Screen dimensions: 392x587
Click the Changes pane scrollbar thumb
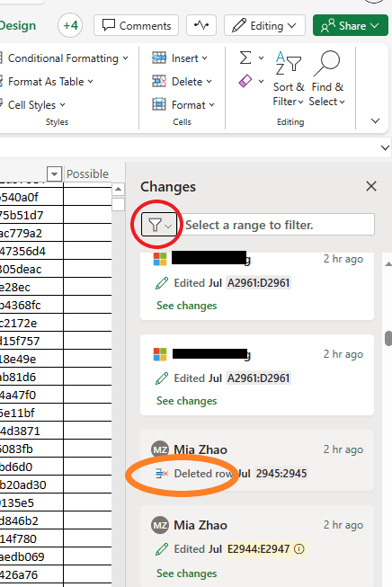(388, 338)
